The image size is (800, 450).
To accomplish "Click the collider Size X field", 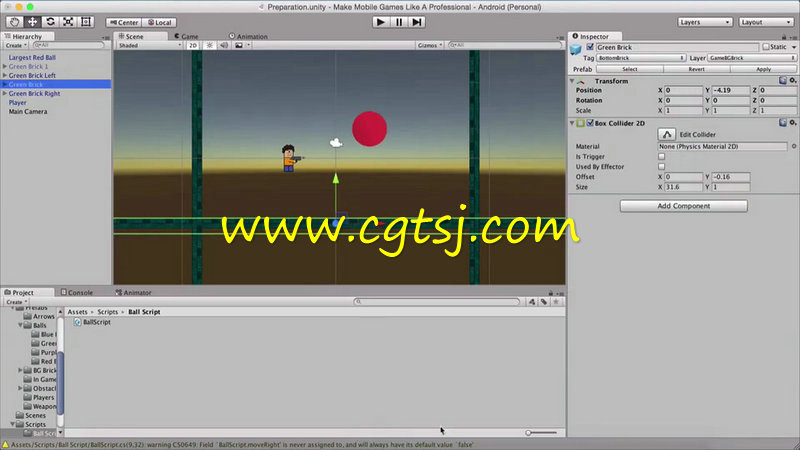I will 684,187.
